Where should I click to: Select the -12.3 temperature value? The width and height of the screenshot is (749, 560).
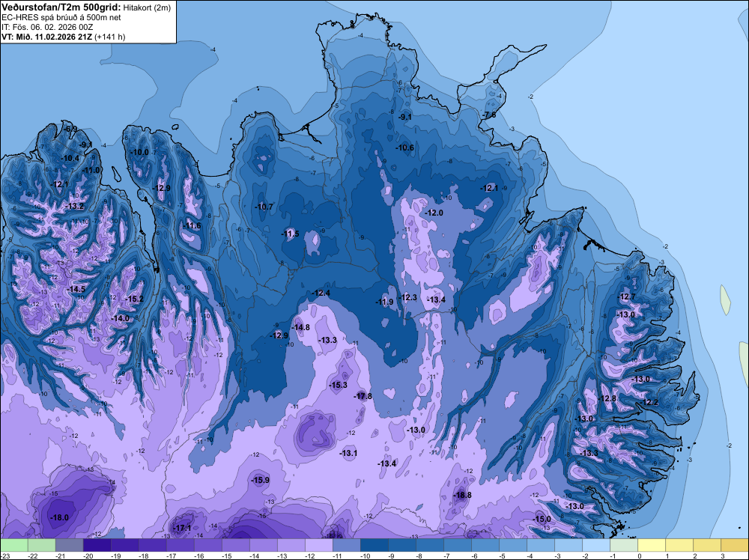(x=408, y=297)
